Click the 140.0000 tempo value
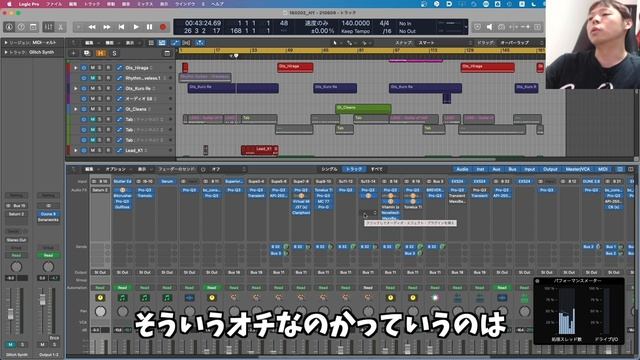The width and height of the screenshot is (640, 360). pos(356,23)
